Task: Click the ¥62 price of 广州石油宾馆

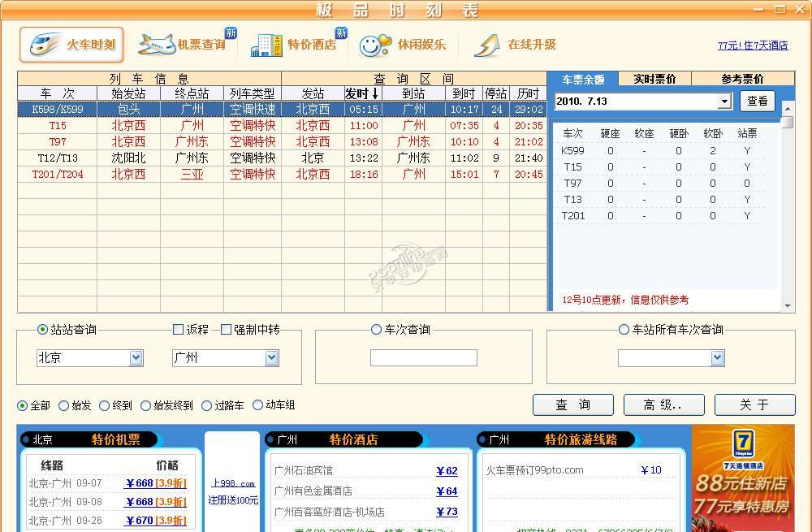Action: [x=447, y=471]
